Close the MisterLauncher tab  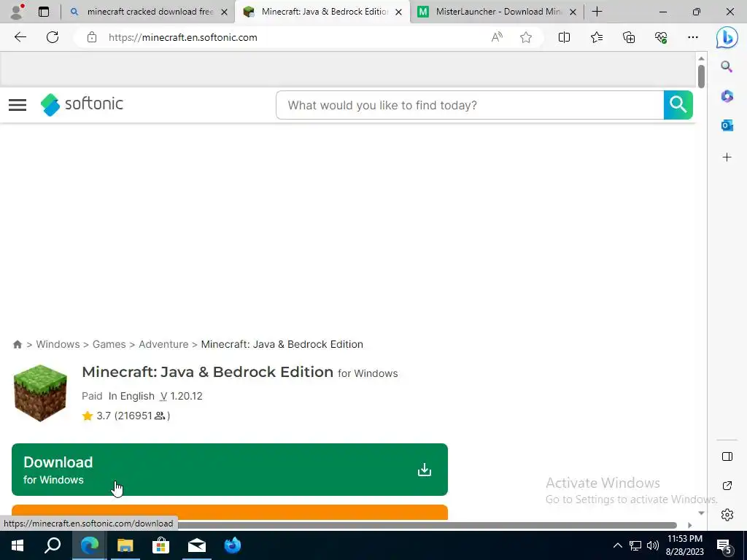pyautogui.click(x=573, y=12)
